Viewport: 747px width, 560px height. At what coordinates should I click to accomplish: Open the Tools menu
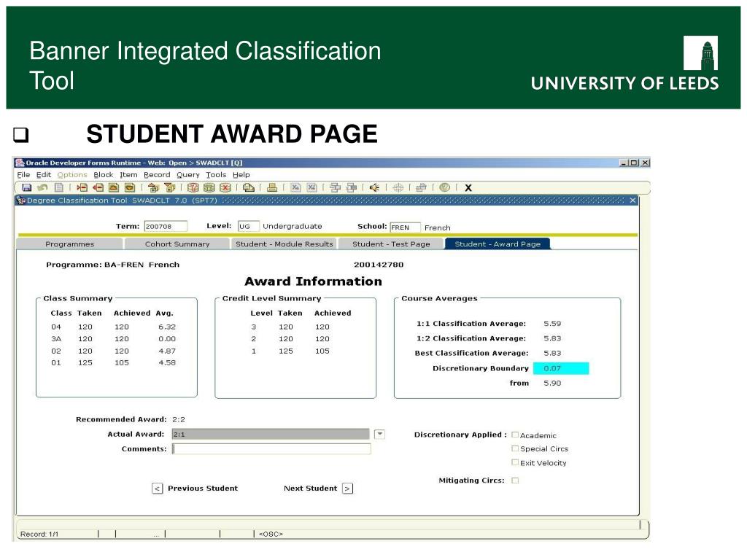point(216,175)
